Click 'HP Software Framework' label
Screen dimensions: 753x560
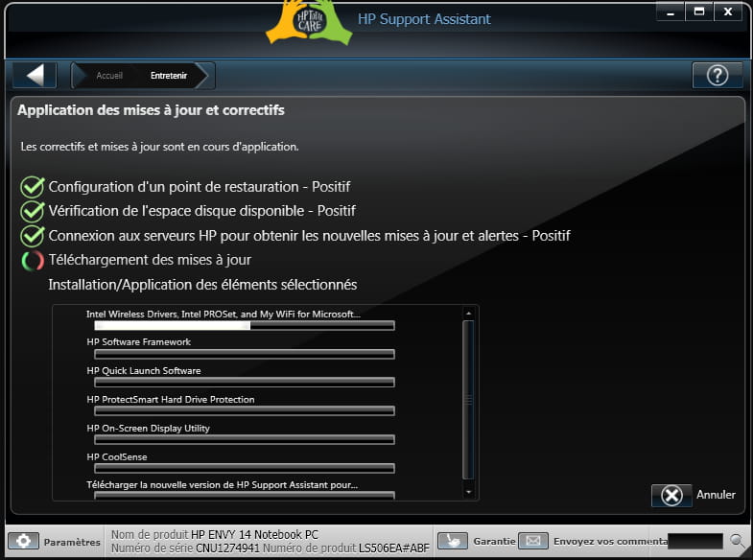click(138, 342)
